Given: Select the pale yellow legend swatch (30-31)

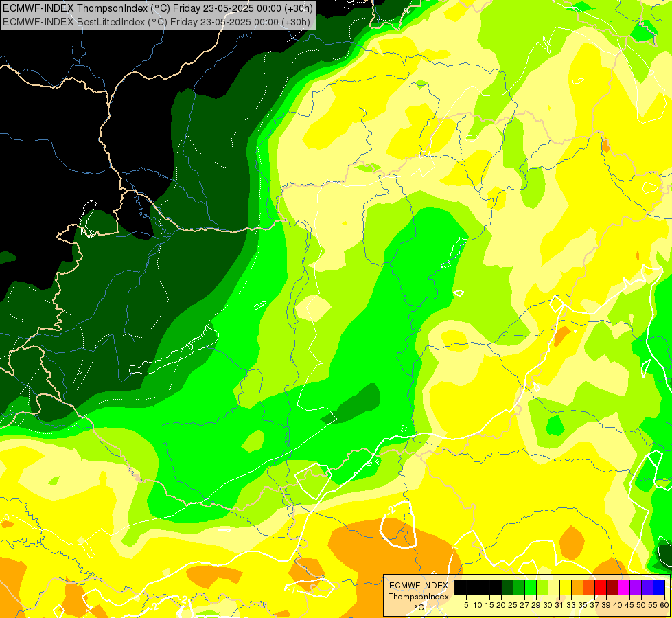Looking at the screenshot, I should 554,587.
